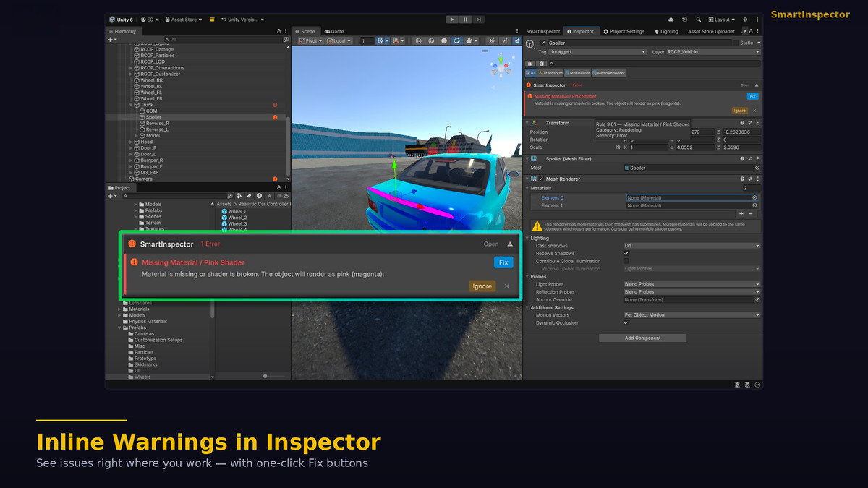Toggle the All component filter button
The width and height of the screenshot is (868, 488).
pyautogui.click(x=531, y=73)
